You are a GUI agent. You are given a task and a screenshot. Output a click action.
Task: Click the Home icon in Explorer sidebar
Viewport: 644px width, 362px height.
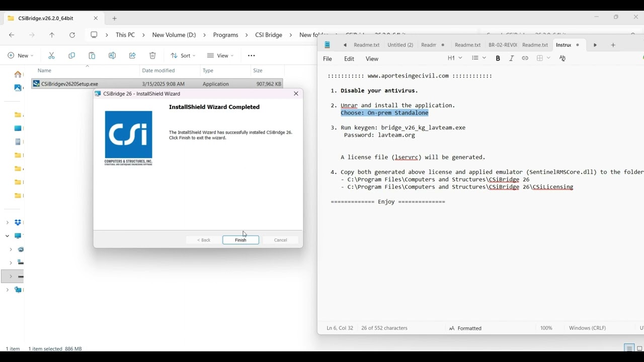(x=18, y=74)
